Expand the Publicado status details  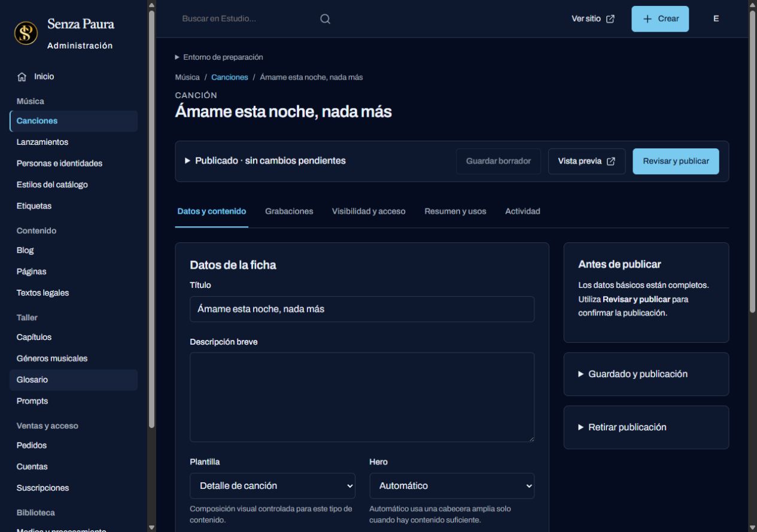point(266,161)
